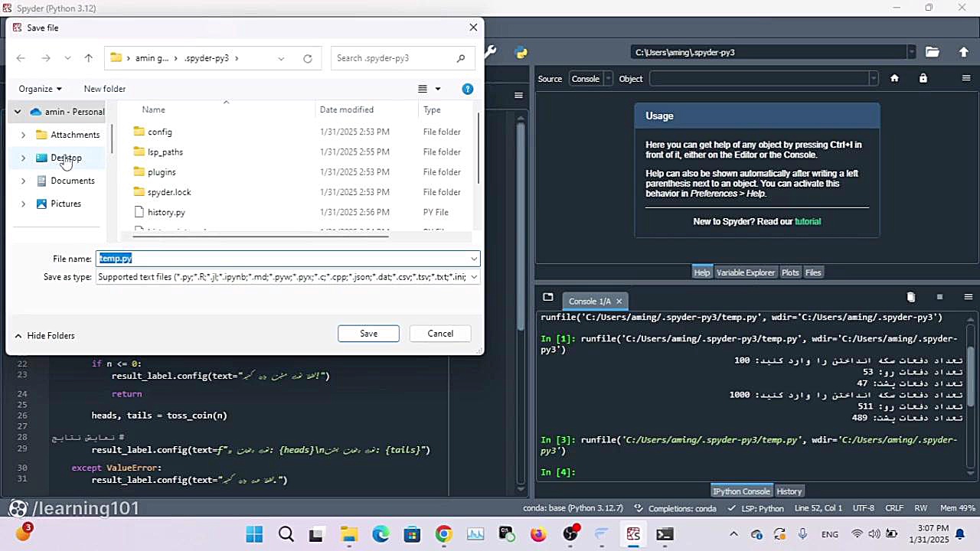Viewport: 980px width, 551px height.
Task: Open the Object combo box dropdown
Action: click(x=873, y=78)
